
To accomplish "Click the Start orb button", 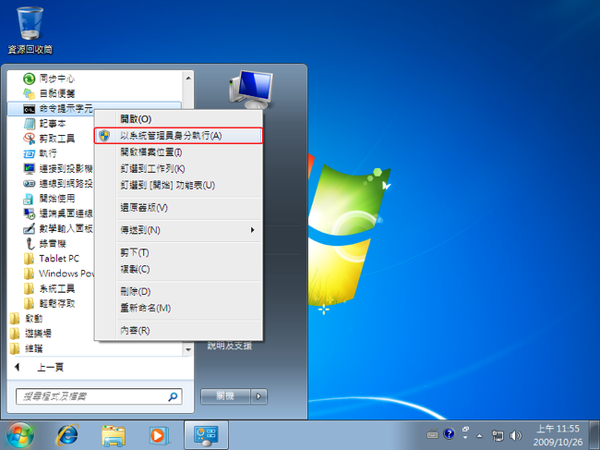I will (19, 435).
